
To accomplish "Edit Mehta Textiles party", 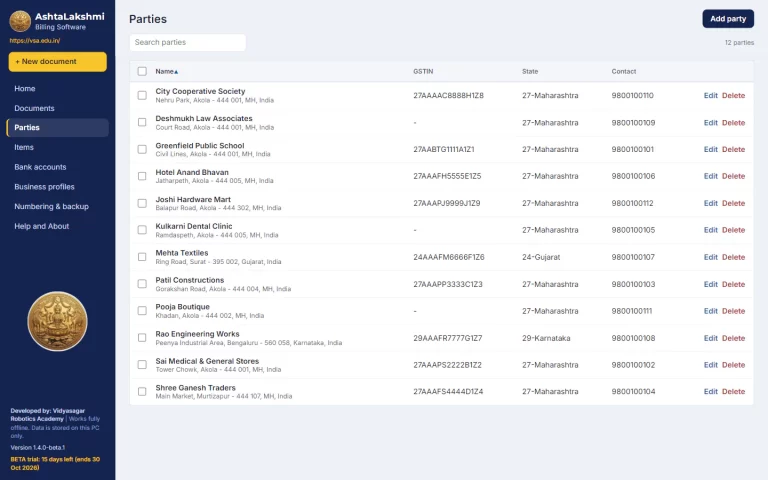I will pos(710,257).
